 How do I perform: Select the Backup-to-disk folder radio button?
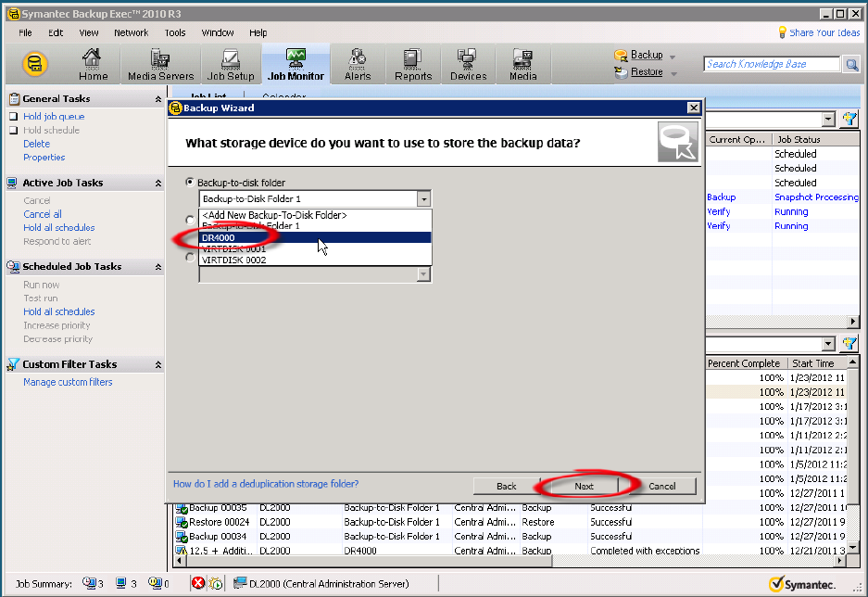(x=190, y=183)
